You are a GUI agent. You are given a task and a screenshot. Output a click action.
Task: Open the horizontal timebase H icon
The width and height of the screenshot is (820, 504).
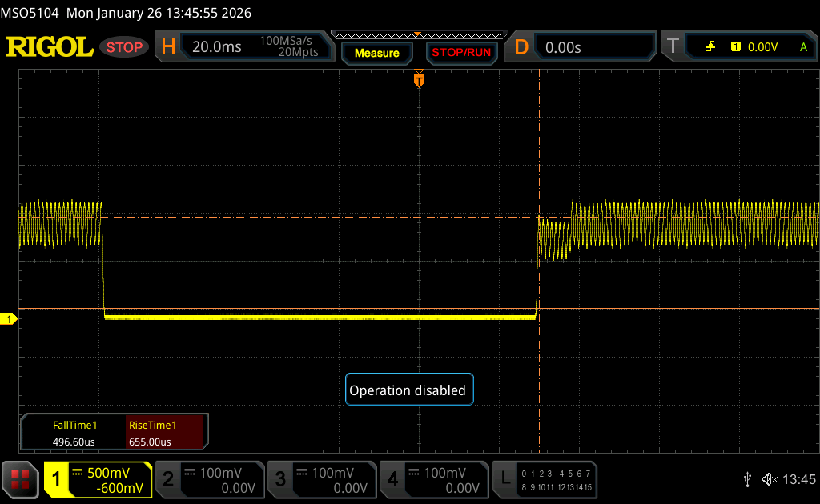click(168, 47)
